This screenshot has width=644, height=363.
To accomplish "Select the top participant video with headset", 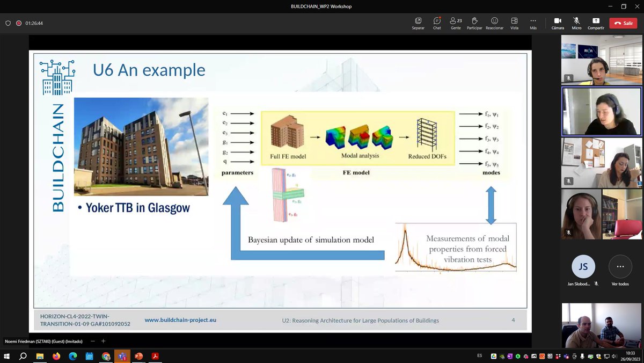I will pyautogui.click(x=601, y=60).
